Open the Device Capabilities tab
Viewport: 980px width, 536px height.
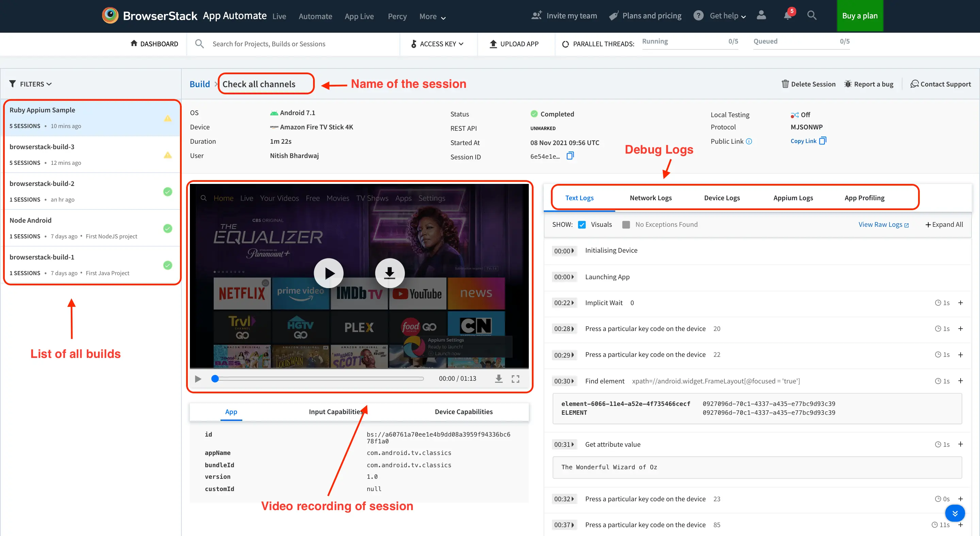[463, 411]
